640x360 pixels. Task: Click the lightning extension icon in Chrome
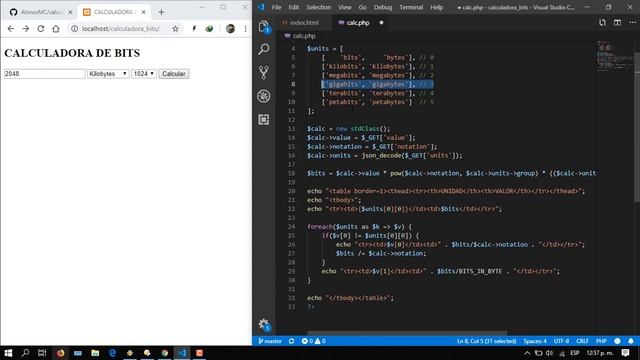coord(194,29)
